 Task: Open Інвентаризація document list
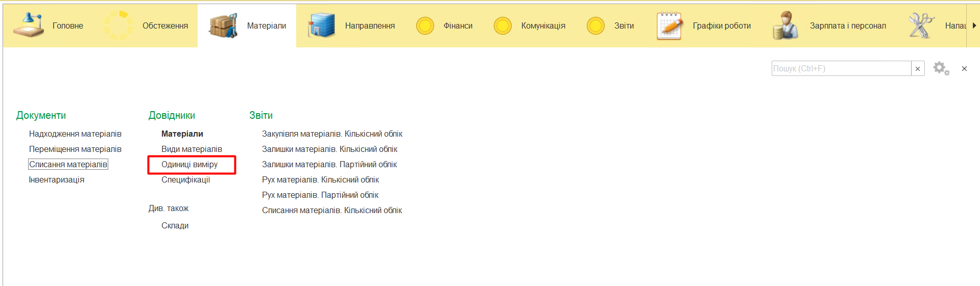(57, 179)
